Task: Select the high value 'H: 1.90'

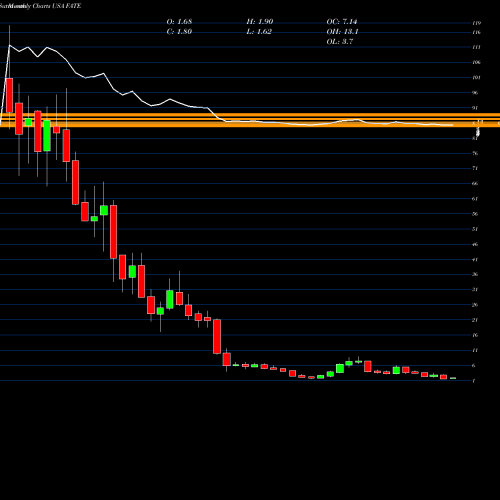Action: point(260,22)
